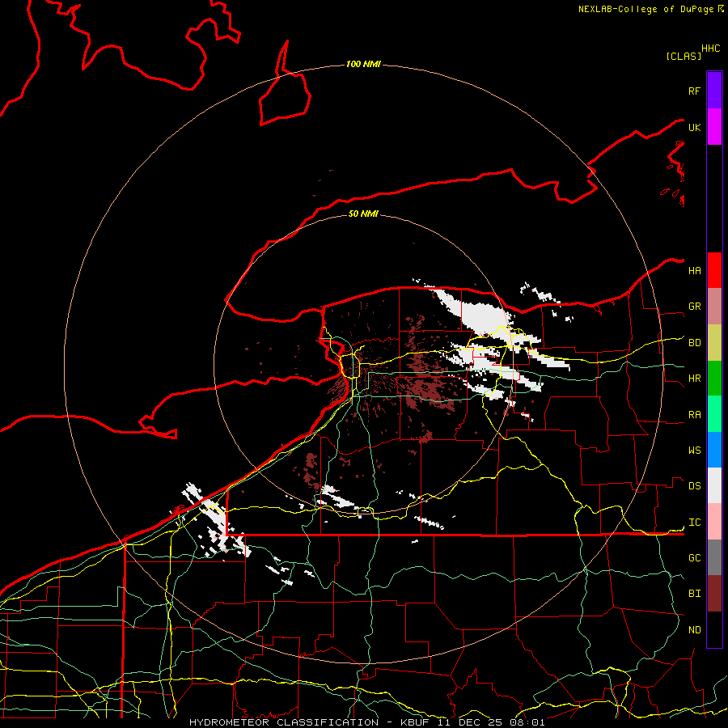The width and height of the screenshot is (728, 728).
Task: Click the 'WS' legend label
Action: pyautogui.click(x=694, y=451)
